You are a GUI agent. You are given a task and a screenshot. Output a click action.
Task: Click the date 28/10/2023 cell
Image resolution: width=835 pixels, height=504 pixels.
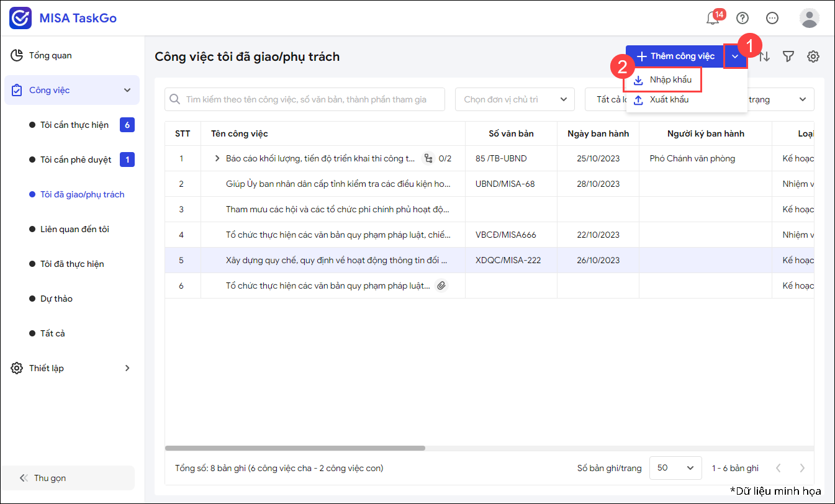598,184
